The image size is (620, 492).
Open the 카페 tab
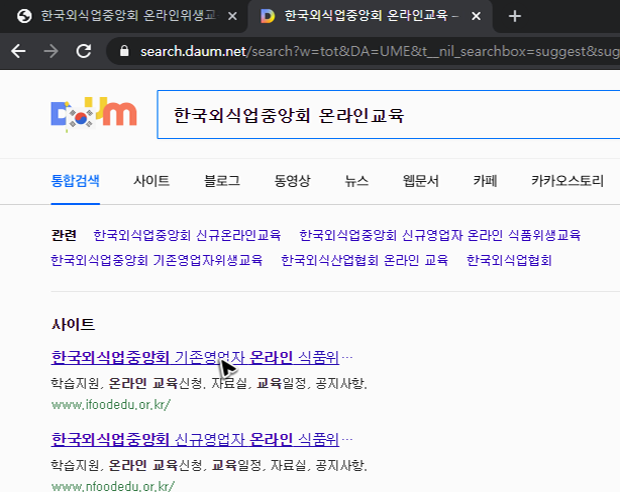[485, 181]
